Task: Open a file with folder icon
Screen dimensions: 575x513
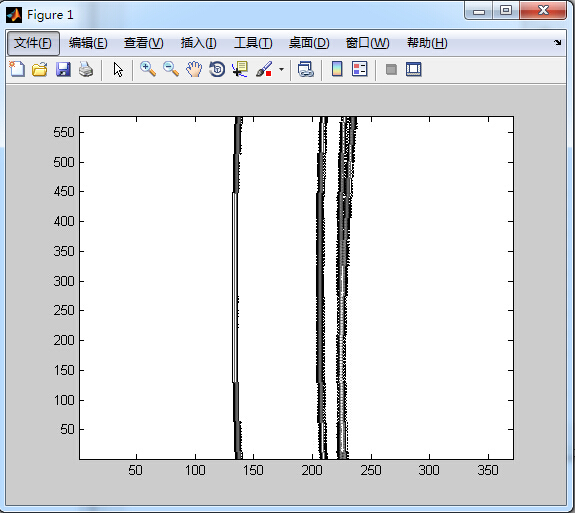Action: (x=40, y=69)
